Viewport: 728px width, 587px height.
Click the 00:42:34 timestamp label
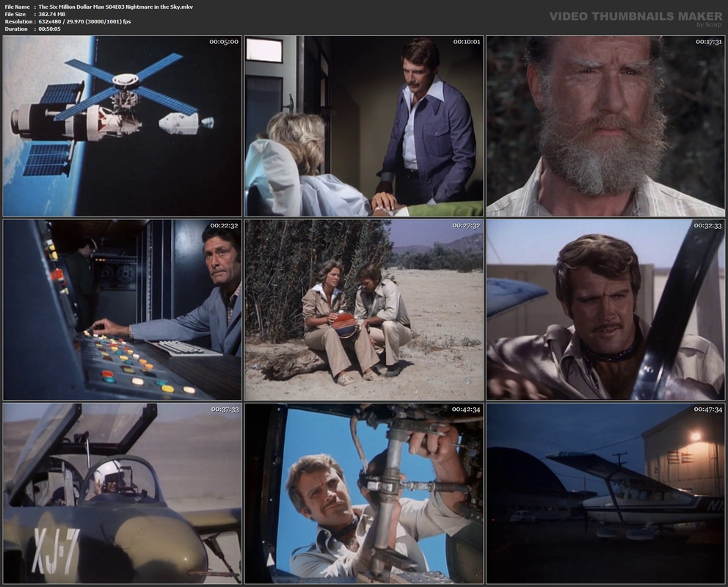pos(466,409)
